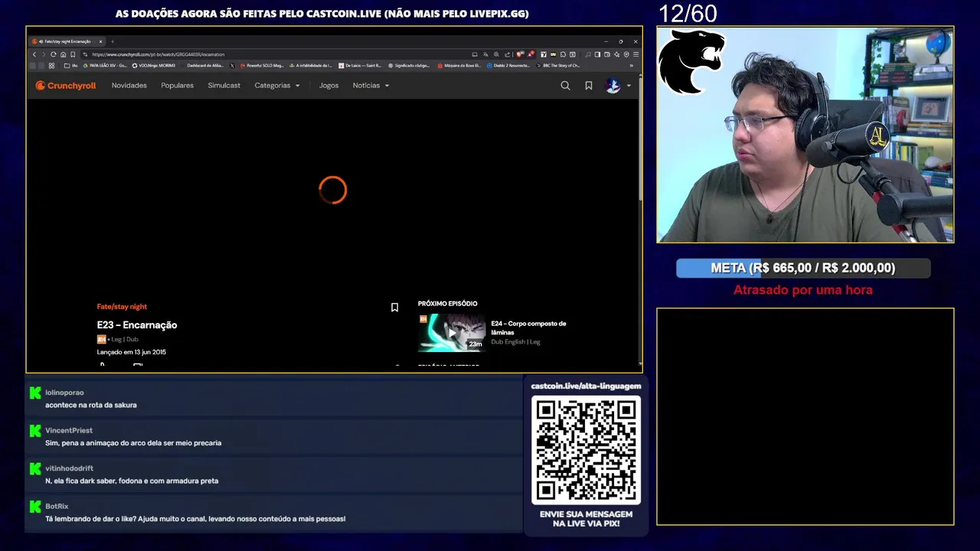The height and width of the screenshot is (551, 980).
Task: Toggle the browser sidebar panel icon
Action: [597, 54]
